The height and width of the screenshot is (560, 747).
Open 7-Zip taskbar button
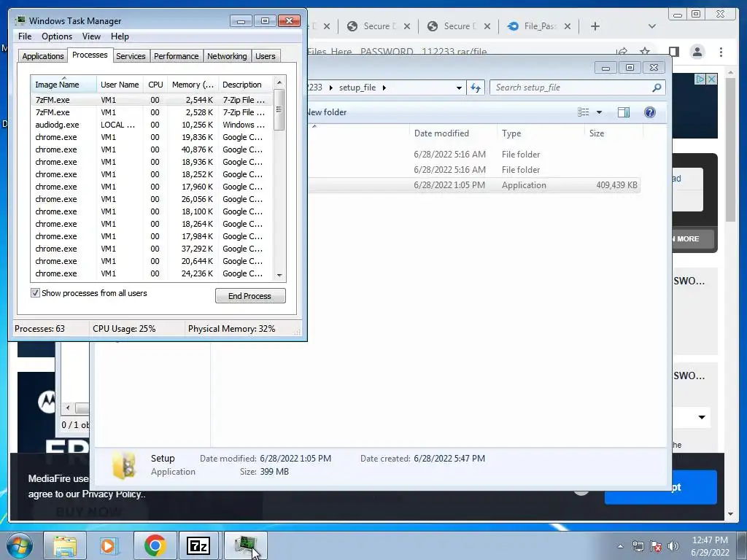[198, 545]
